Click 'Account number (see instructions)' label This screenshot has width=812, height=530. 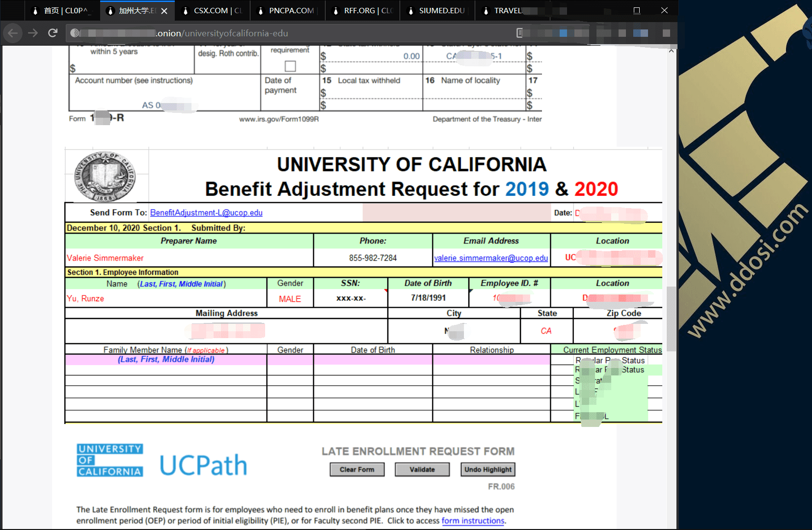pos(134,80)
